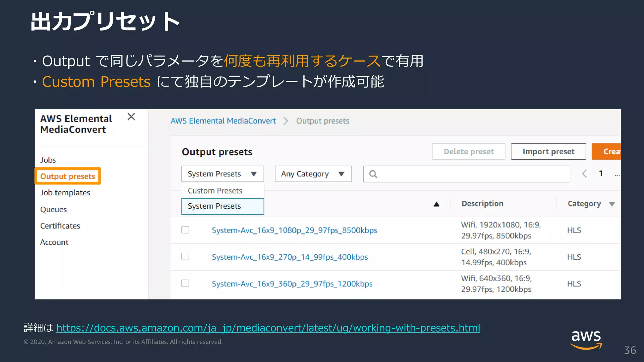
Task: Click the aws logo on the slide
Action: pos(586,340)
